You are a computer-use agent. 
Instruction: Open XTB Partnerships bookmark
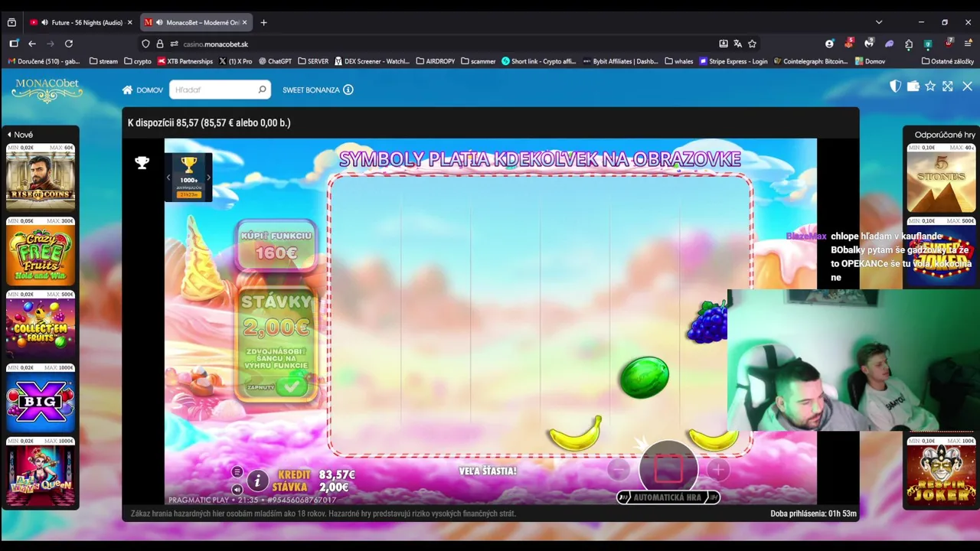(185, 61)
